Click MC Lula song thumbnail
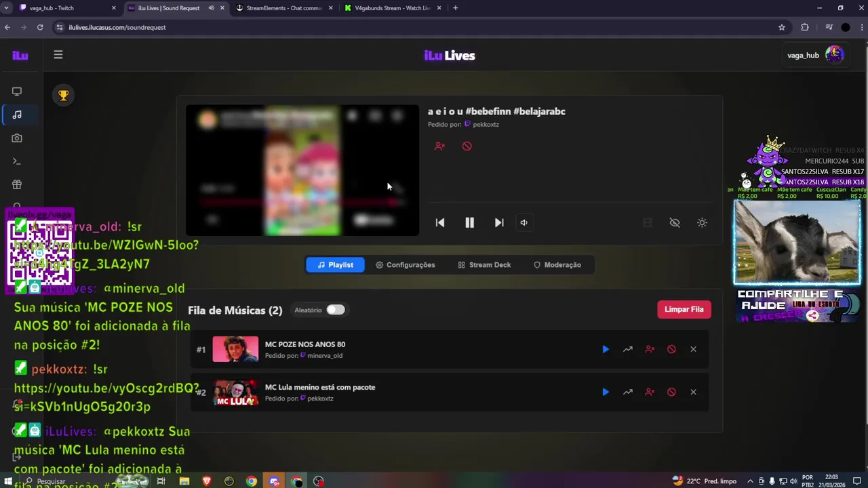This screenshot has height=488, width=868. pos(235,392)
